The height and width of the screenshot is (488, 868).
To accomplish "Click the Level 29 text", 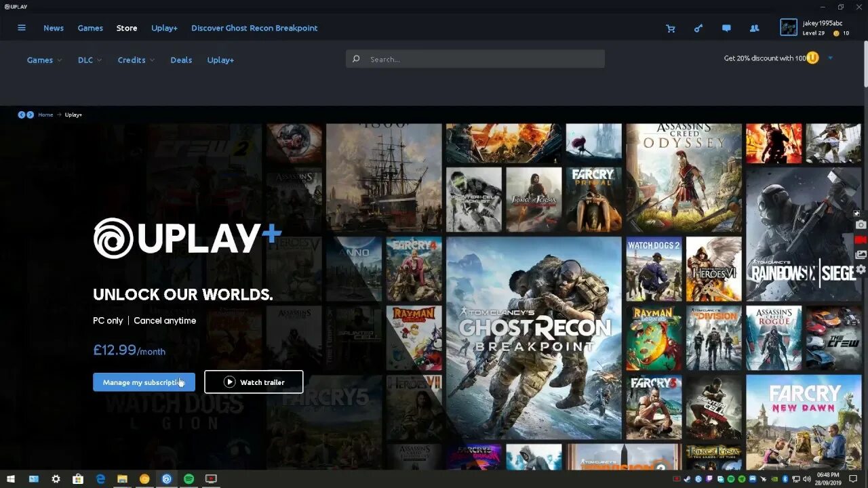I will click(x=813, y=33).
